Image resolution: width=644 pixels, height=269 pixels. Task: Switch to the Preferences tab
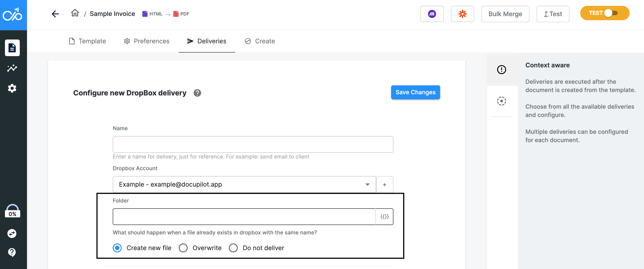pyautogui.click(x=146, y=41)
